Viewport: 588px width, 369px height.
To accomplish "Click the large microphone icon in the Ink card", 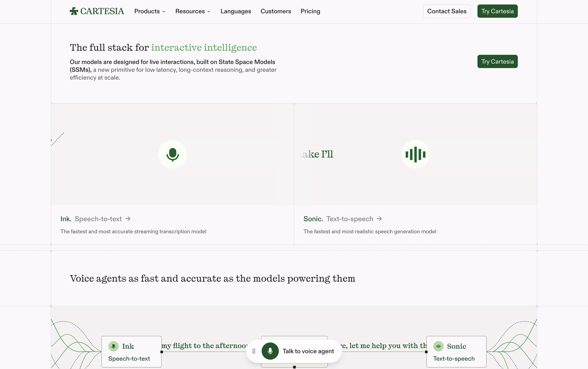I will [x=172, y=154].
